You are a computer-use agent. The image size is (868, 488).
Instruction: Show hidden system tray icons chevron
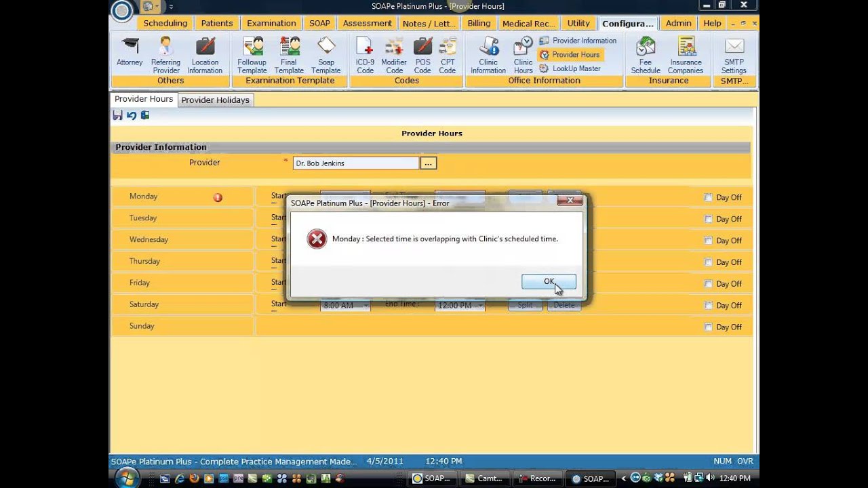pos(624,478)
